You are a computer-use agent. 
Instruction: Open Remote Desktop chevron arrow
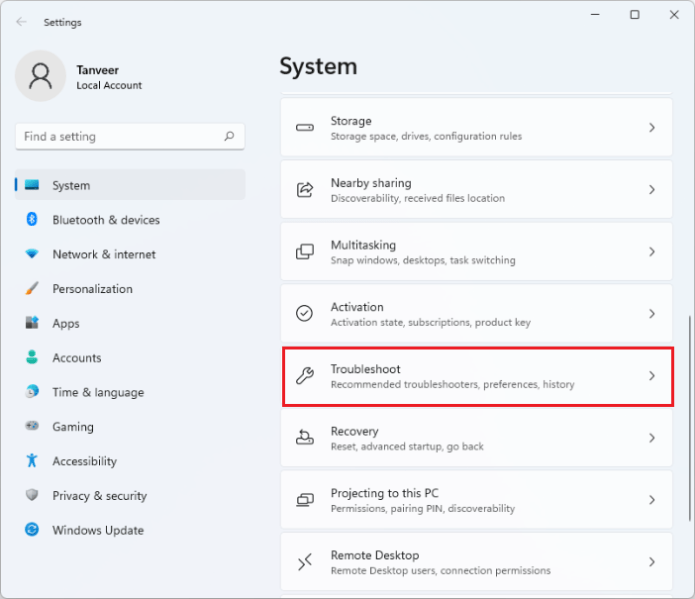click(x=652, y=562)
